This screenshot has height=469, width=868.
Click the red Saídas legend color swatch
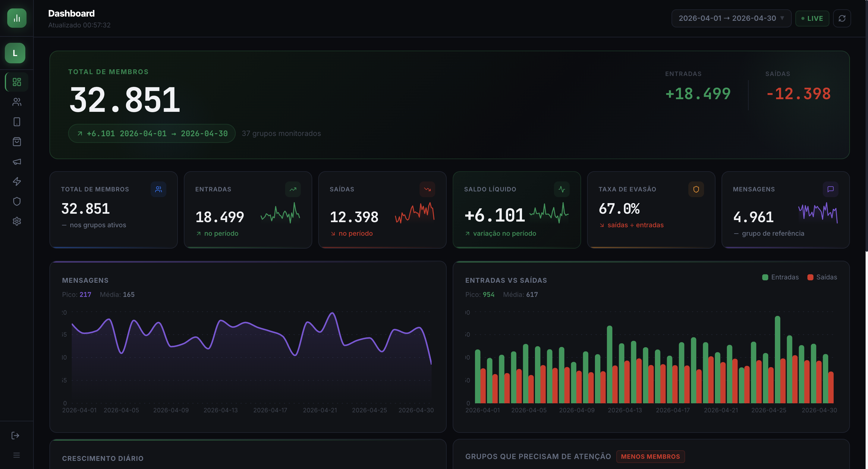pyautogui.click(x=810, y=277)
